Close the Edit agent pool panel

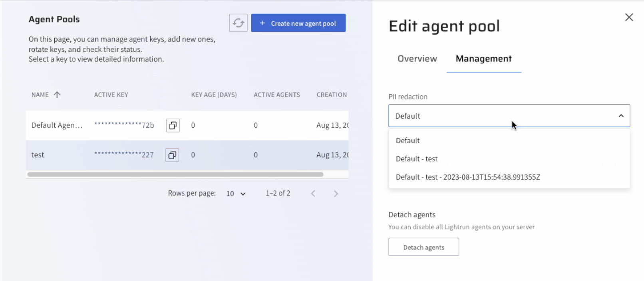[x=629, y=17]
